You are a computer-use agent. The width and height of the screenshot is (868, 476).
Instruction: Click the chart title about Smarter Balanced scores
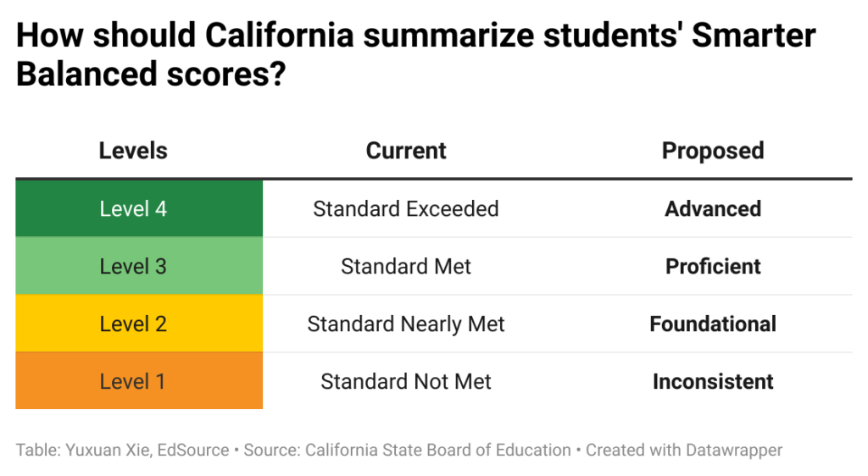(x=415, y=54)
